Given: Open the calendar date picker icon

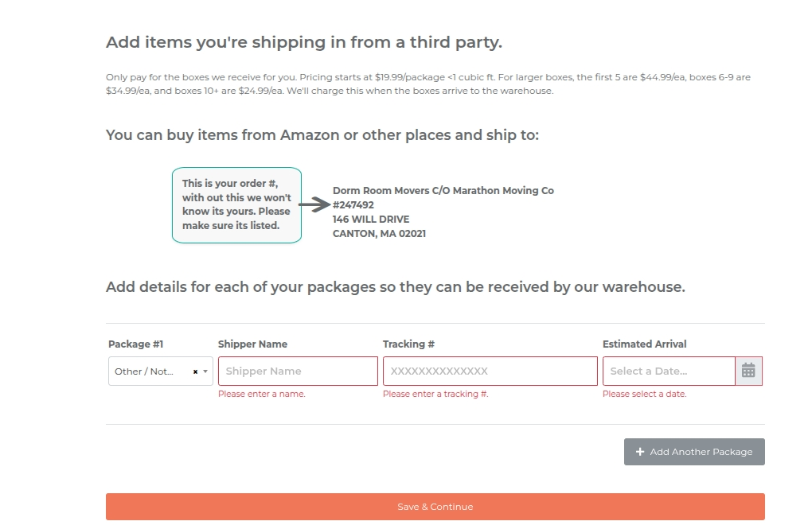Looking at the screenshot, I should [x=748, y=371].
